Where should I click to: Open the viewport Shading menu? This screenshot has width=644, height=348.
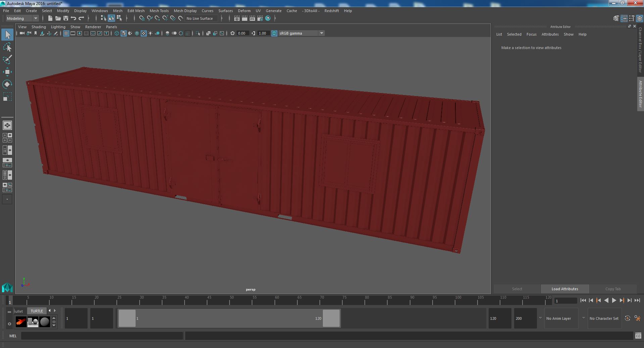coord(39,27)
